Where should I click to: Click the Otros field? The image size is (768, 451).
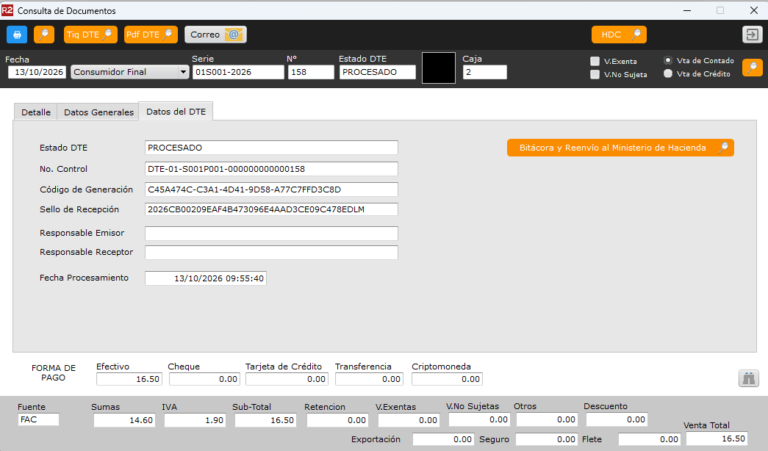(547, 420)
